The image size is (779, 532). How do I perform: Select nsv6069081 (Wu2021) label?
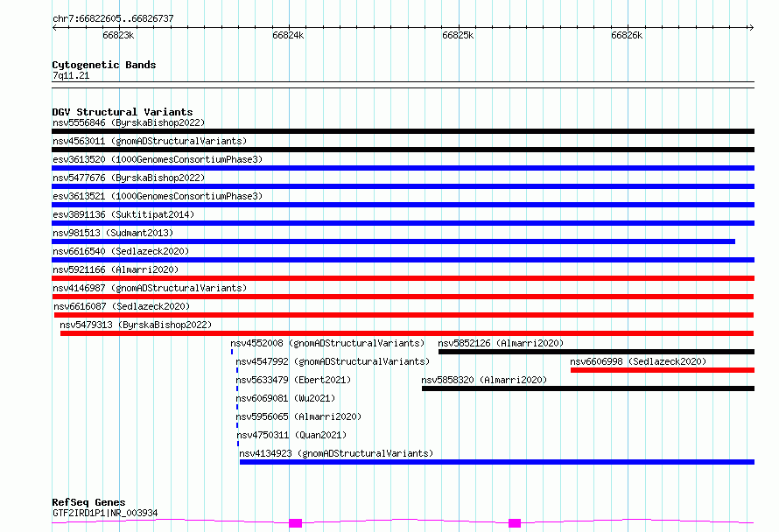285,398
